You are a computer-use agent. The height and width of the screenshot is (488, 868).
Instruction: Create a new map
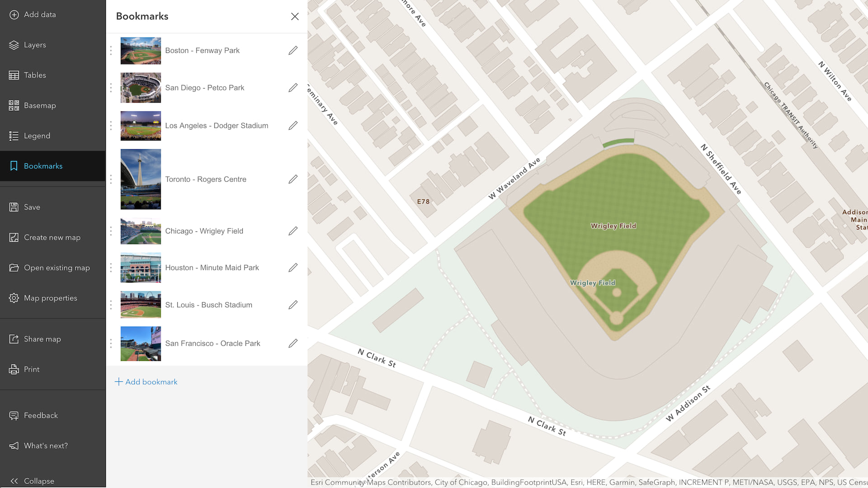[x=52, y=237]
